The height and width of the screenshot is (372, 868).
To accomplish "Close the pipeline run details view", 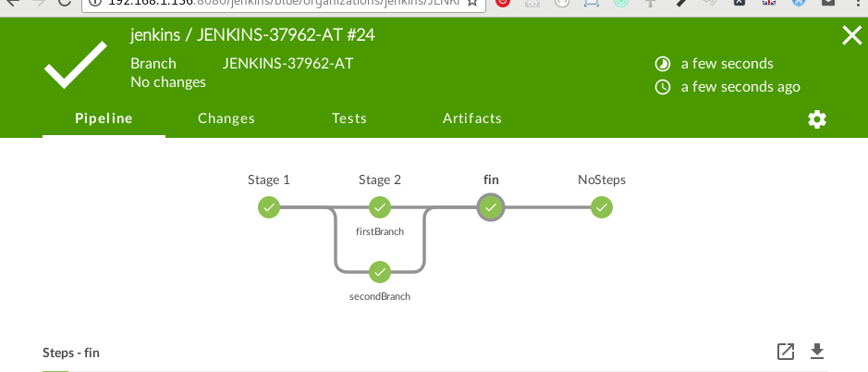I will click(x=851, y=36).
